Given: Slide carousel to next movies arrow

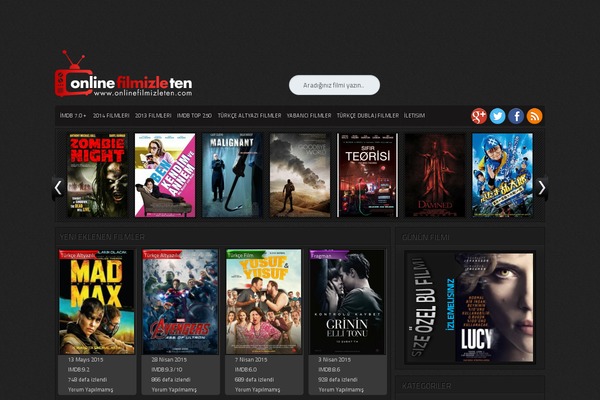Looking at the screenshot, I should (x=542, y=188).
